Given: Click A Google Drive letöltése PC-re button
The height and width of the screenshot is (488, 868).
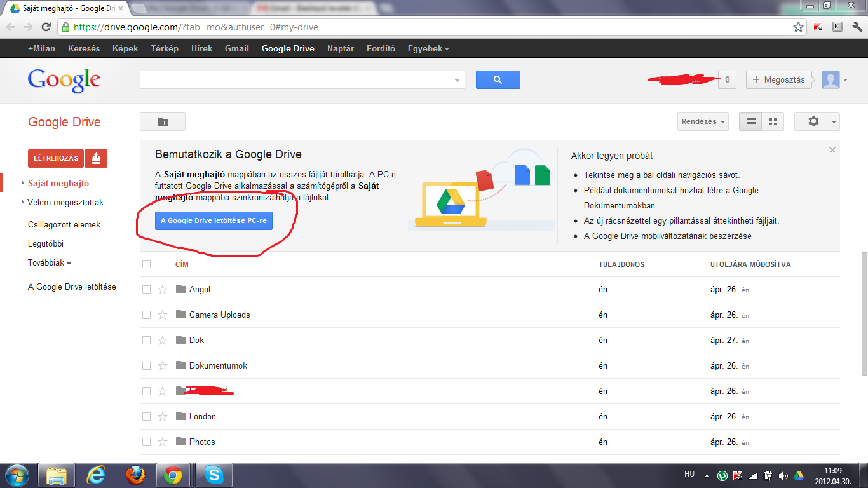Looking at the screenshot, I should coord(214,220).
